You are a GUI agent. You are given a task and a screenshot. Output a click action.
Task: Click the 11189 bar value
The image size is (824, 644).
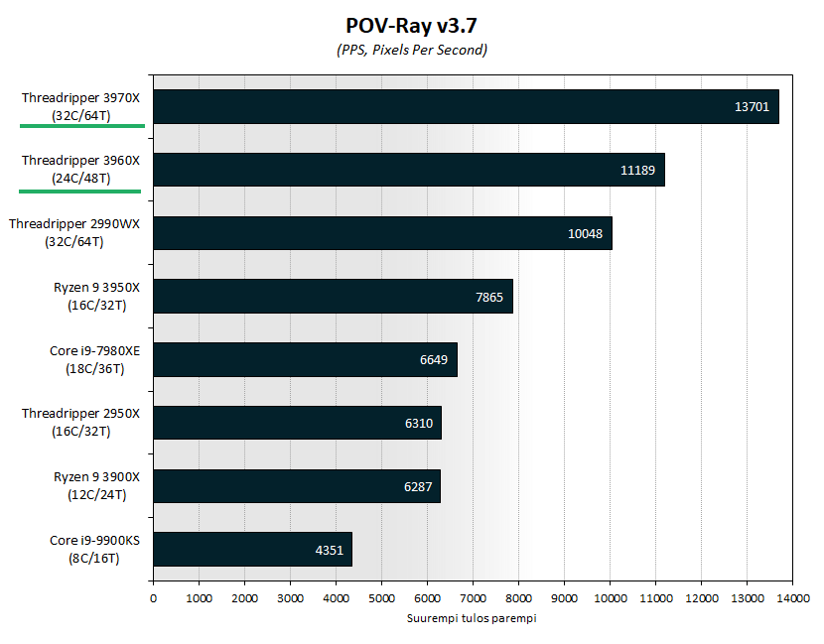[x=637, y=171]
